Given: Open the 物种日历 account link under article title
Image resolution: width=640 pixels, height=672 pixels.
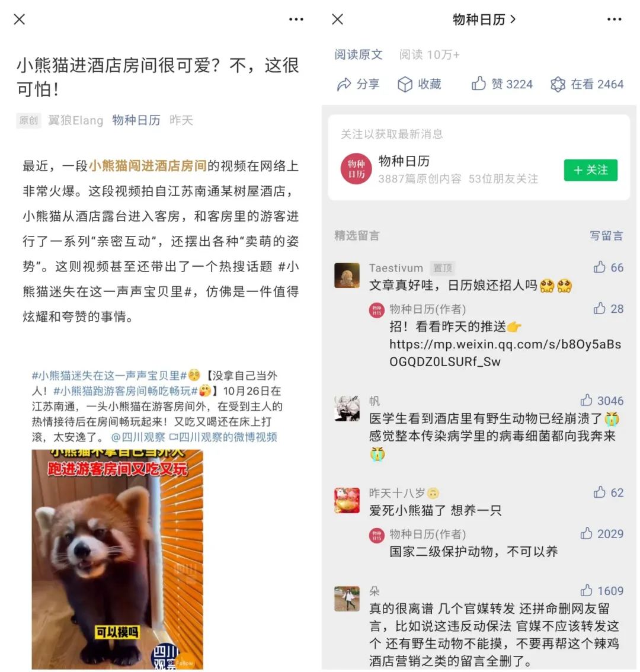Looking at the screenshot, I should point(136,120).
